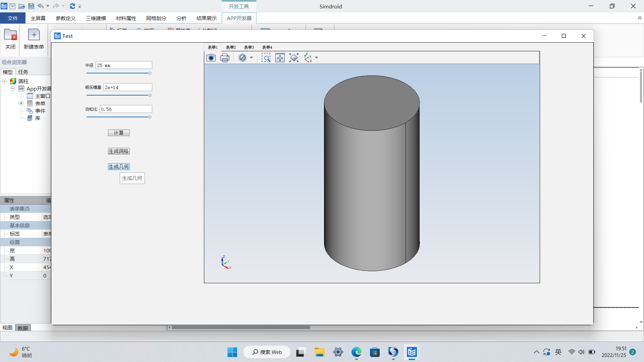
Task: Select the 表单1 tab in Test window
Action: (213, 47)
